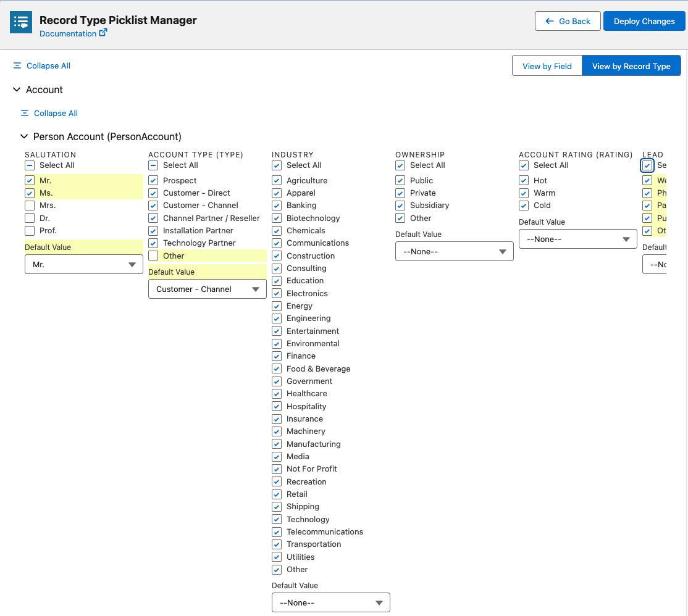Click the Go Back button
Screen dimensions: 688x616
(x=568, y=21)
